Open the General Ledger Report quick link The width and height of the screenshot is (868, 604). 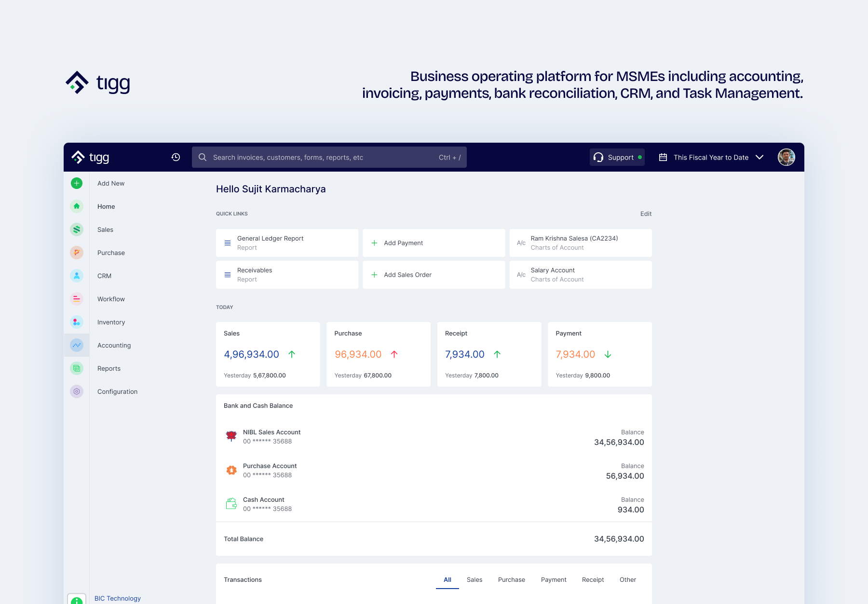[x=287, y=243]
